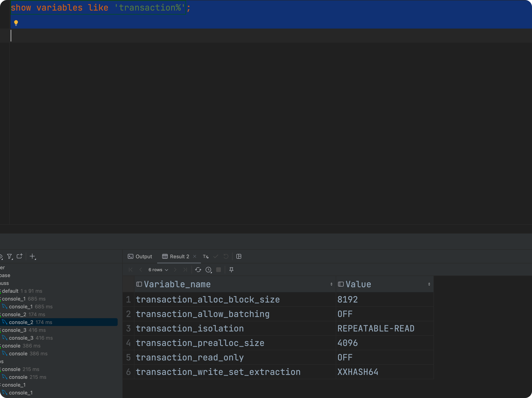Open the "6 rows" page size dropdown
This screenshot has height=398, width=532.
coord(158,270)
